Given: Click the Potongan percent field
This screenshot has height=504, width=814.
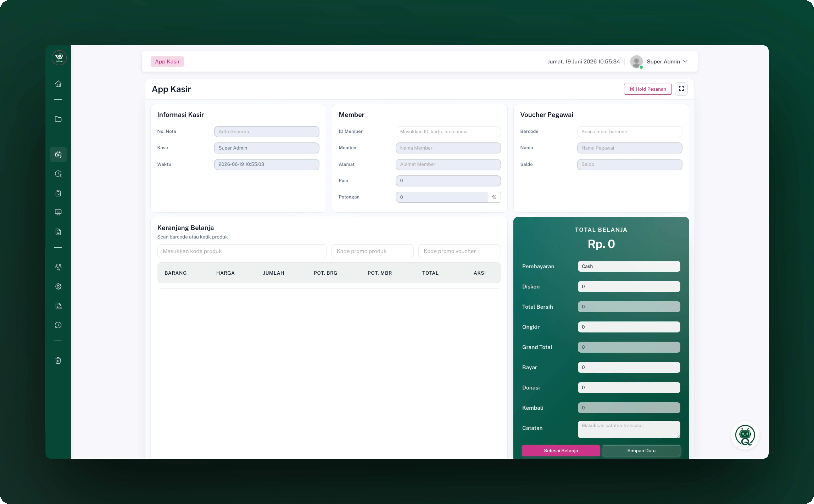Looking at the screenshot, I should click(441, 197).
